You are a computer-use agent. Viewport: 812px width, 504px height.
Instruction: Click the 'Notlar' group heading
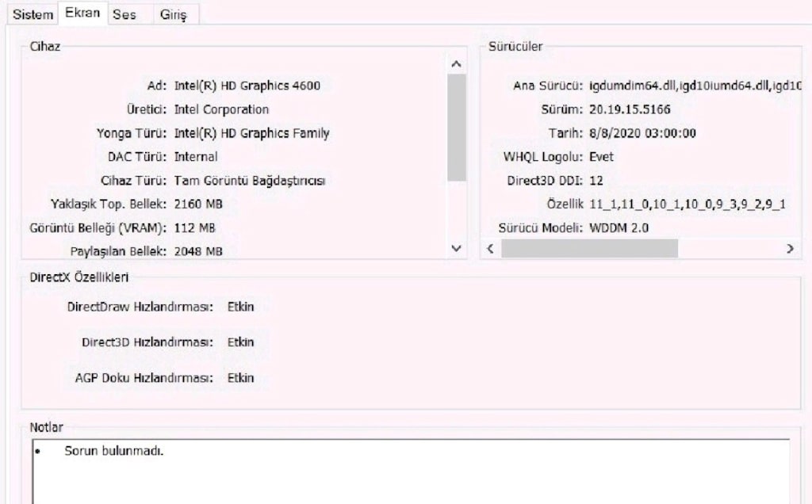(x=46, y=427)
